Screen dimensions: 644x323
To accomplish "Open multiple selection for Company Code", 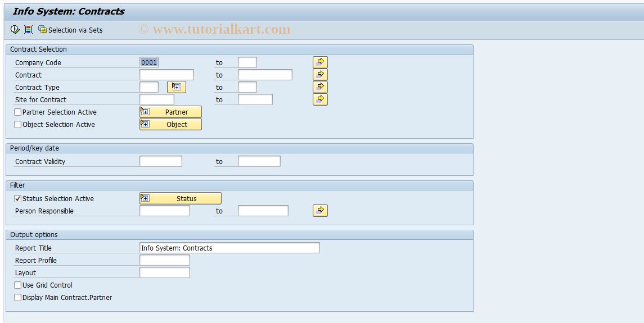I will click(x=320, y=62).
